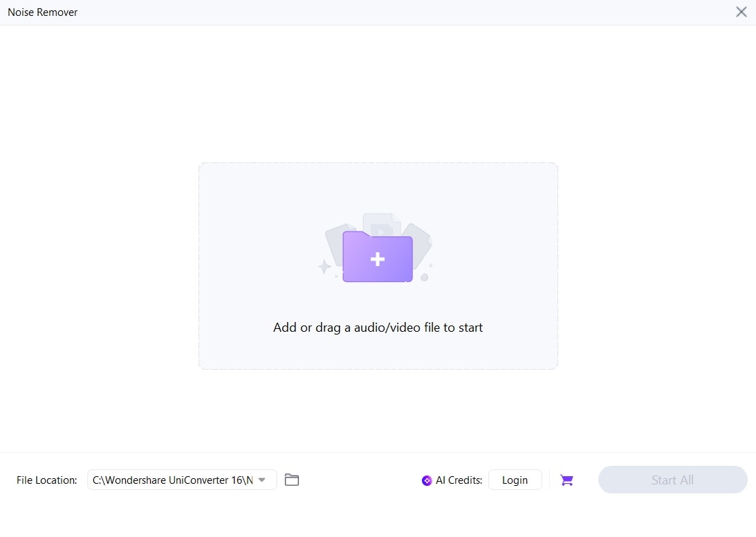Click the Start All button
Viewport: 756px width, 537px height.
click(x=672, y=480)
